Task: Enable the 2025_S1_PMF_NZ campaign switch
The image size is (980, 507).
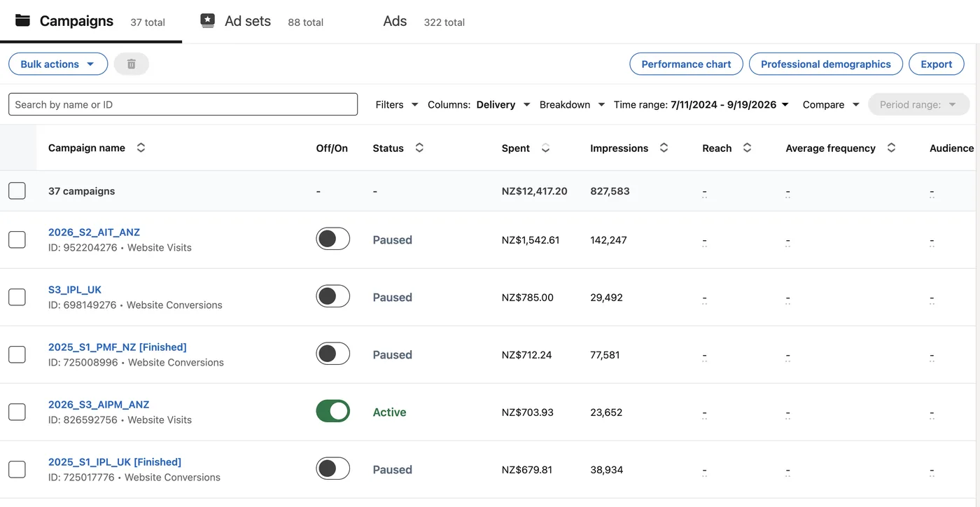Action: point(332,354)
